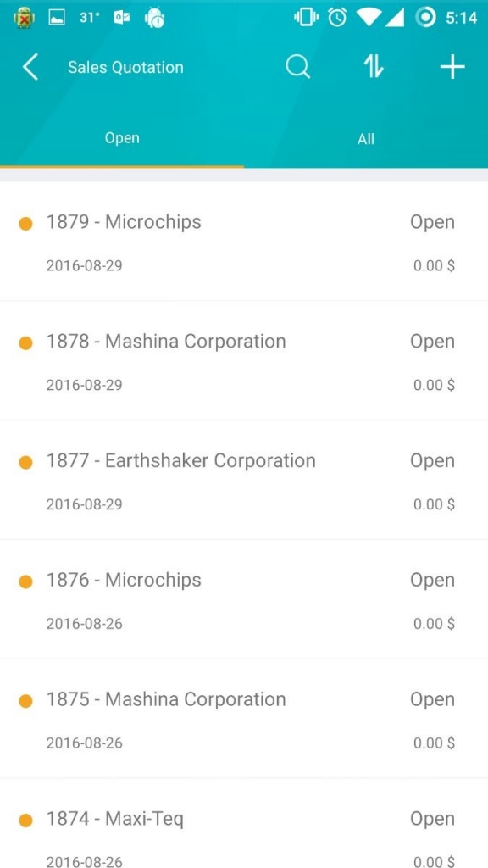This screenshot has height=868, width=488.
Task: Open quotation 1878 - Mashina Corporation
Action: (x=244, y=361)
